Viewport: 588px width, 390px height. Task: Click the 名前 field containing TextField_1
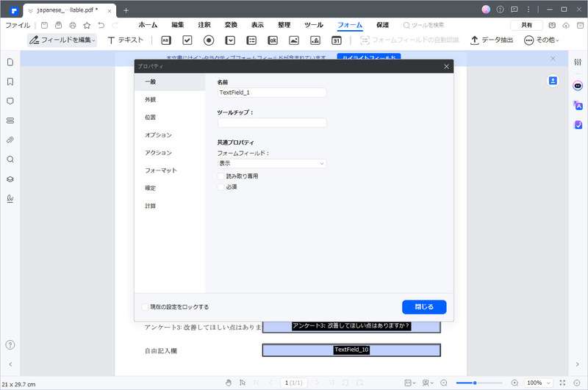point(272,93)
